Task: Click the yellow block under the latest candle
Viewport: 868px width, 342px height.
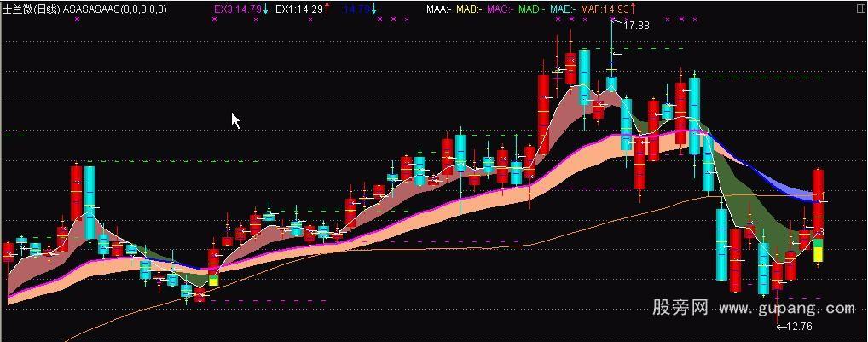Action: tap(818, 252)
